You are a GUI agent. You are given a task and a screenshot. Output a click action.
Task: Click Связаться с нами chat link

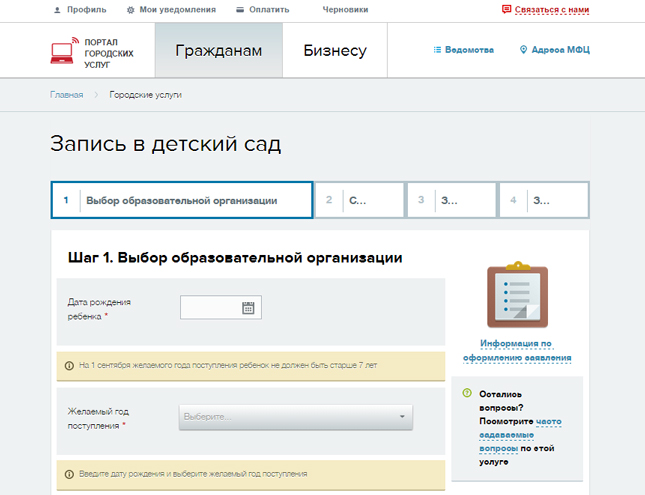point(545,9)
